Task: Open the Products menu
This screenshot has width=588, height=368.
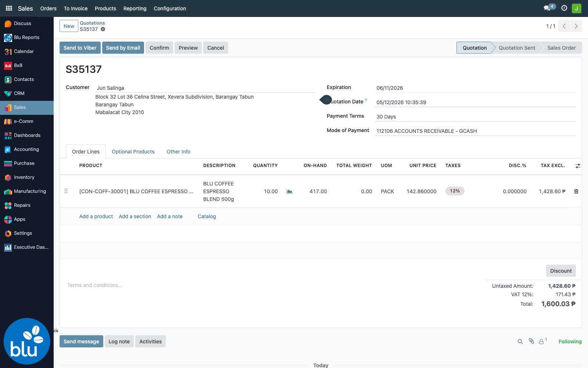Action: [105, 8]
